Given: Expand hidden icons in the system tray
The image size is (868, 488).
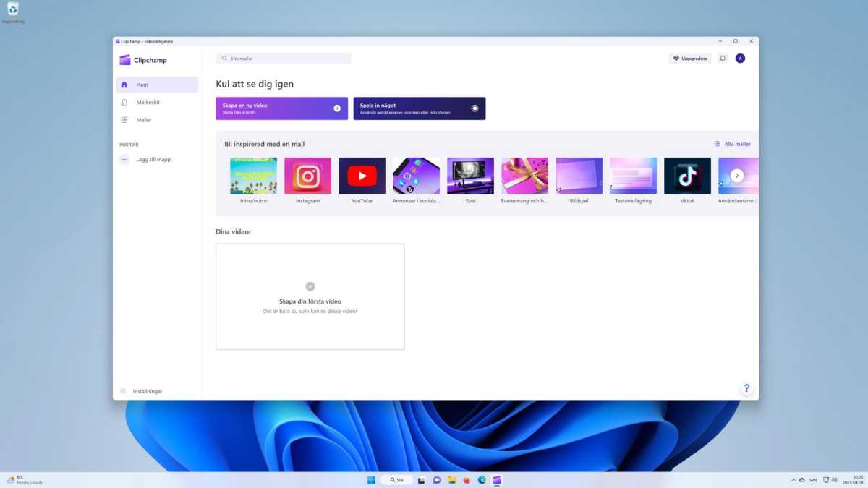Looking at the screenshot, I should click(792, 479).
